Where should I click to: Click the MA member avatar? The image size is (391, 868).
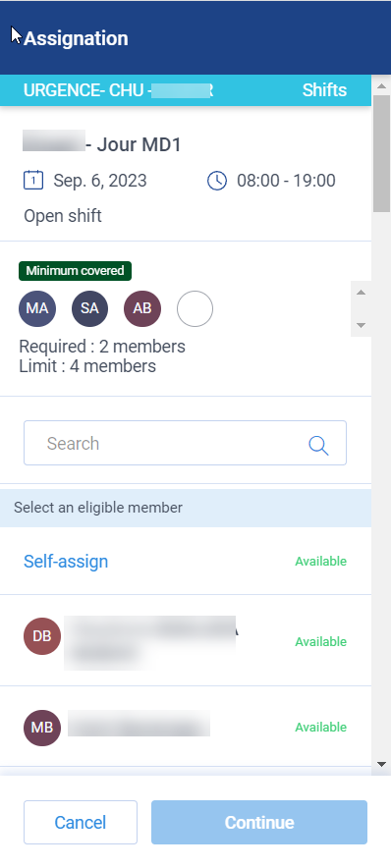point(37,308)
